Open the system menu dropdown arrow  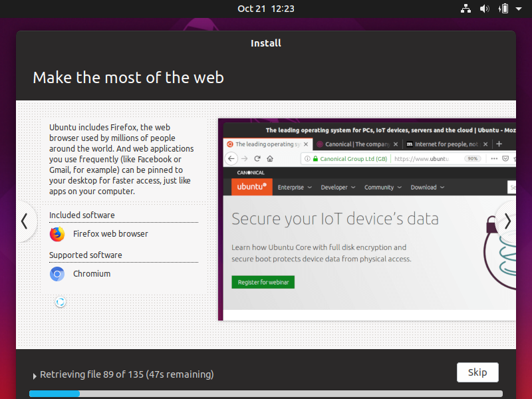(519, 9)
